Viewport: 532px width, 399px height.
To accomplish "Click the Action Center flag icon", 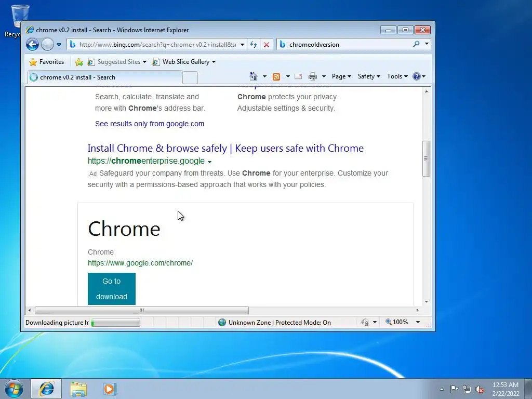I will tap(454, 389).
